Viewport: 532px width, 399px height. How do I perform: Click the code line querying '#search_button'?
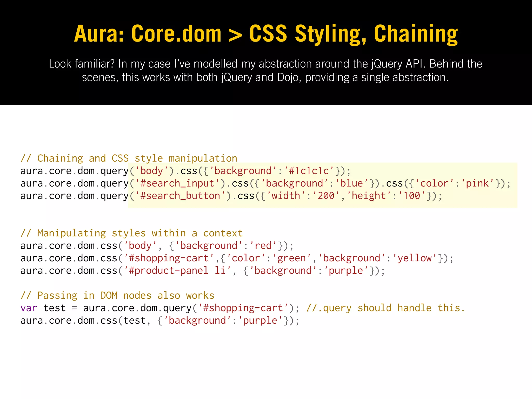231,196
